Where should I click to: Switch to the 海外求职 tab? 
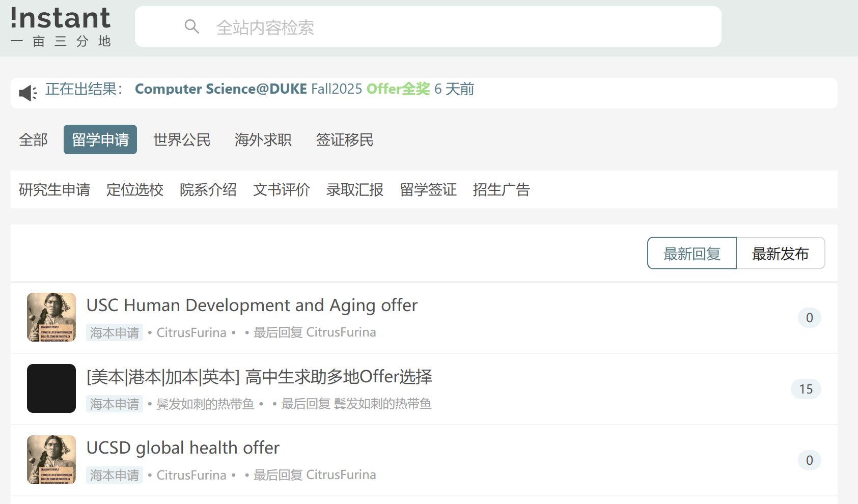pyautogui.click(x=263, y=139)
